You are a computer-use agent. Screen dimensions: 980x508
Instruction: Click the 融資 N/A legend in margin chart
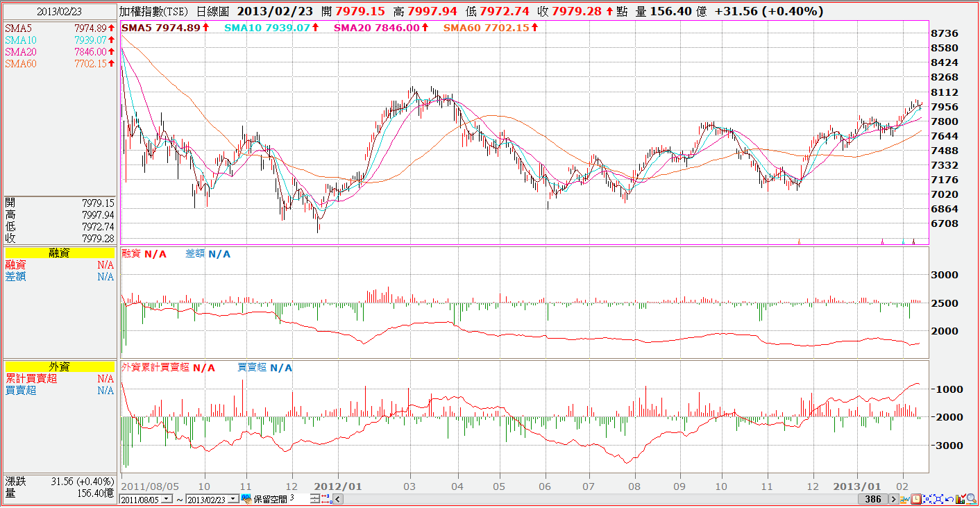pos(144,254)
